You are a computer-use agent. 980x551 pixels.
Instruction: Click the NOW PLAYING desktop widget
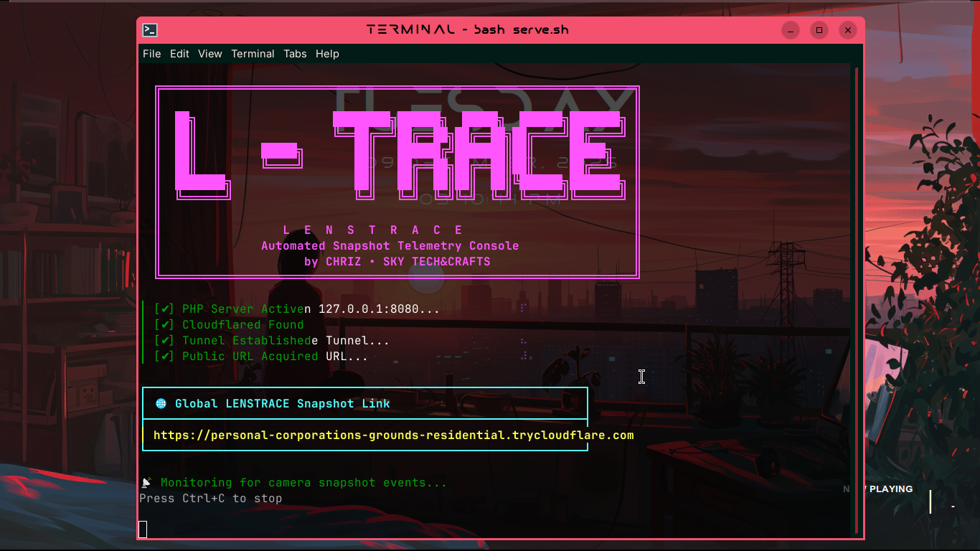[x=881, y=489]
